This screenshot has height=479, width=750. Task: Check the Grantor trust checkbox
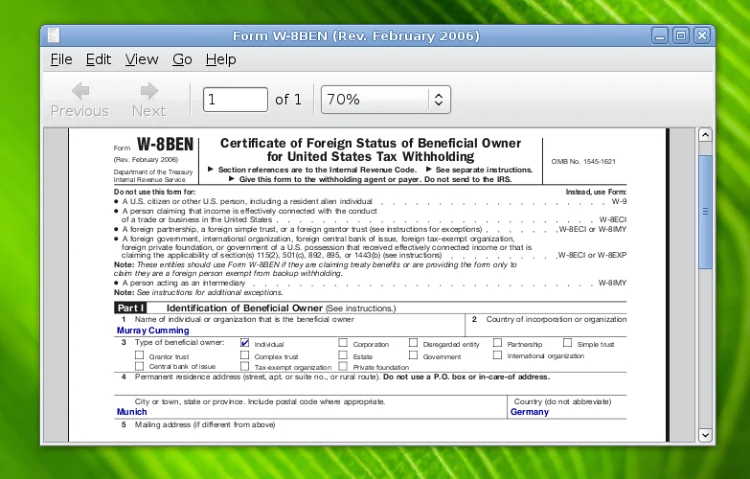[x=139, y=355]
